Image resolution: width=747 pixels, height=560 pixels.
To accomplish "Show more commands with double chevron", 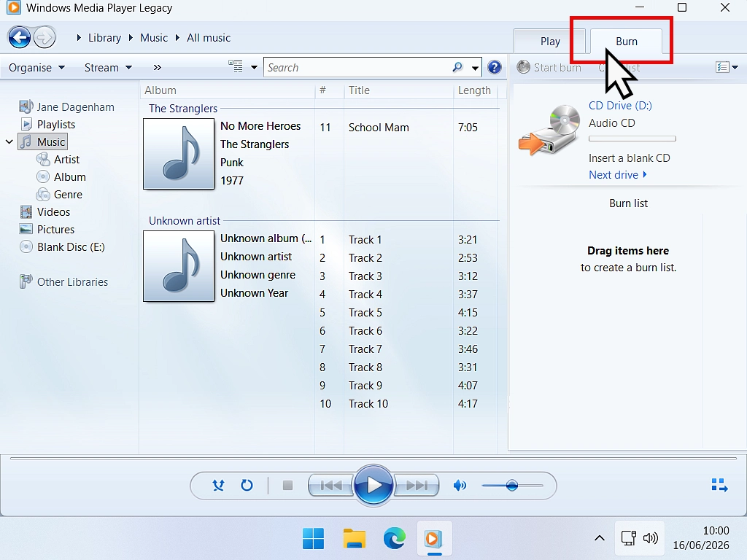I will pos(158,68).
